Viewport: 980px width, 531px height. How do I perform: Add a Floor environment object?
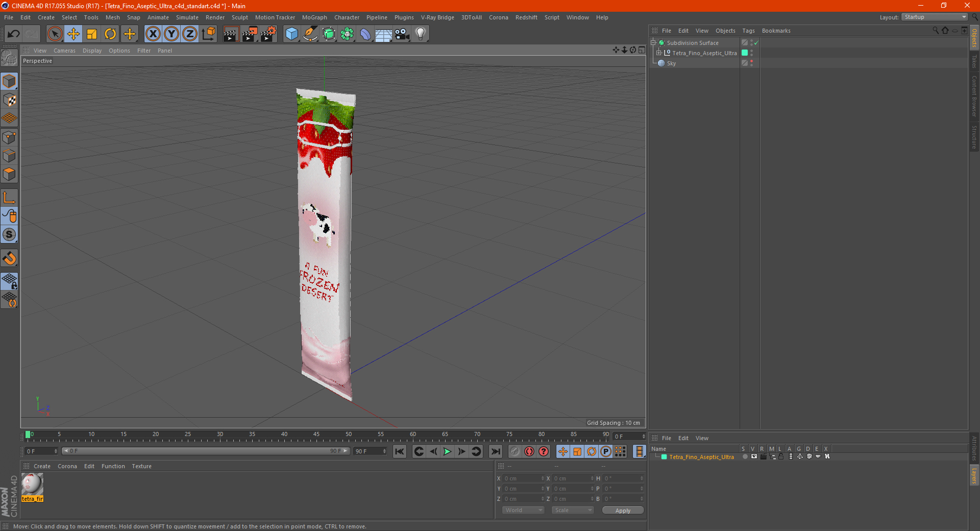click(384, 34)
